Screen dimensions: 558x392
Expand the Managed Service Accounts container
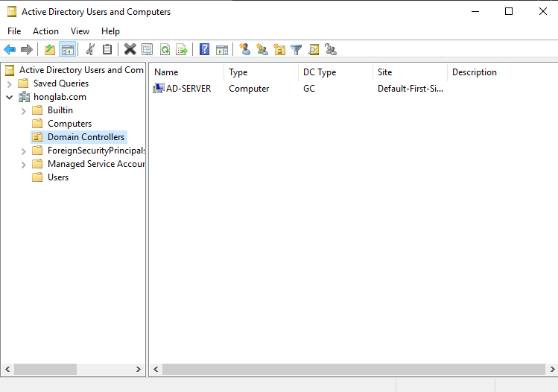24,165
